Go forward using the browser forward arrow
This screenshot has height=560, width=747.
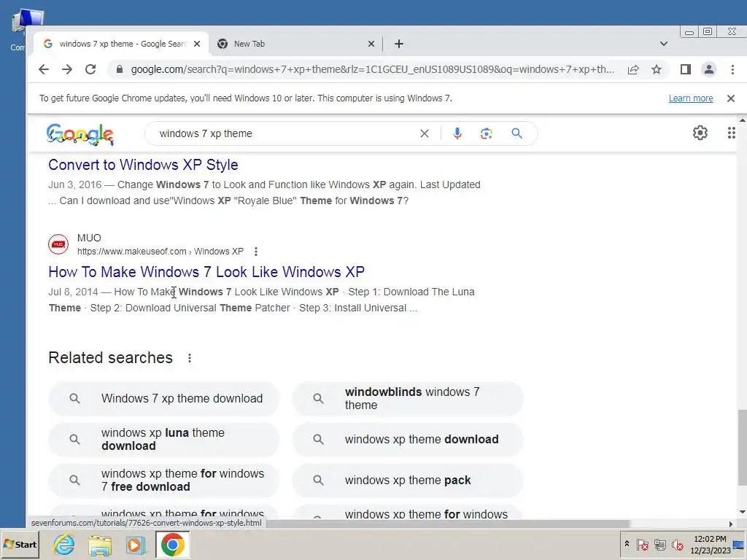tap(67, 69)
